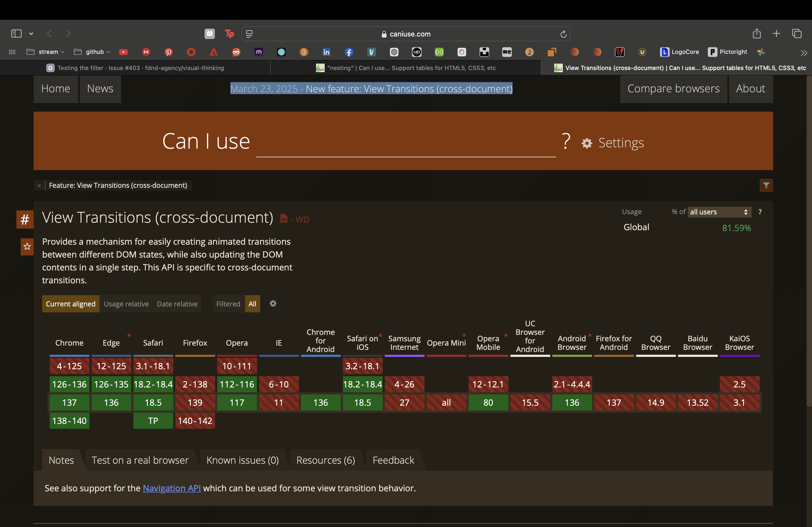
Task: Open the News nav item
Action: [x=100, y=89]
